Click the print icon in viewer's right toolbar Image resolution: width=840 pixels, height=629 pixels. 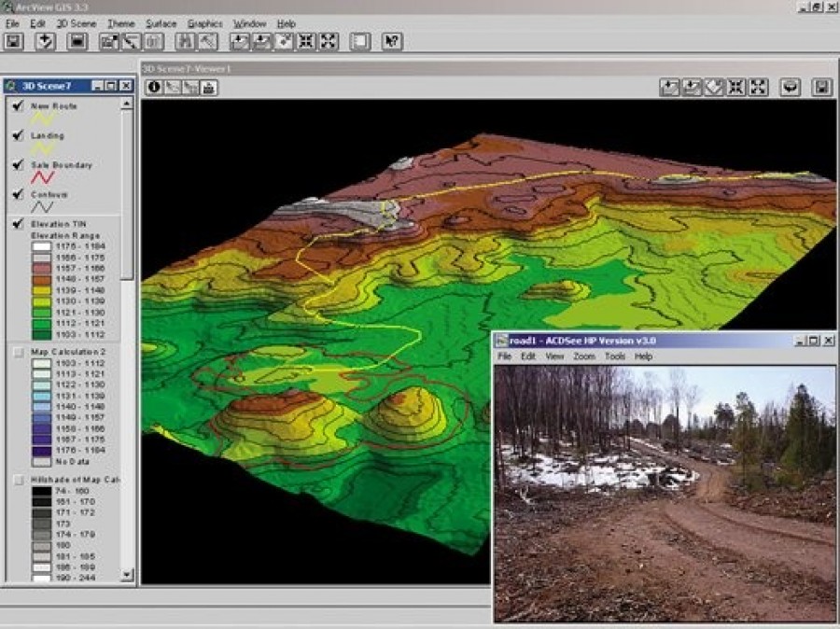(x=791, y=87)
